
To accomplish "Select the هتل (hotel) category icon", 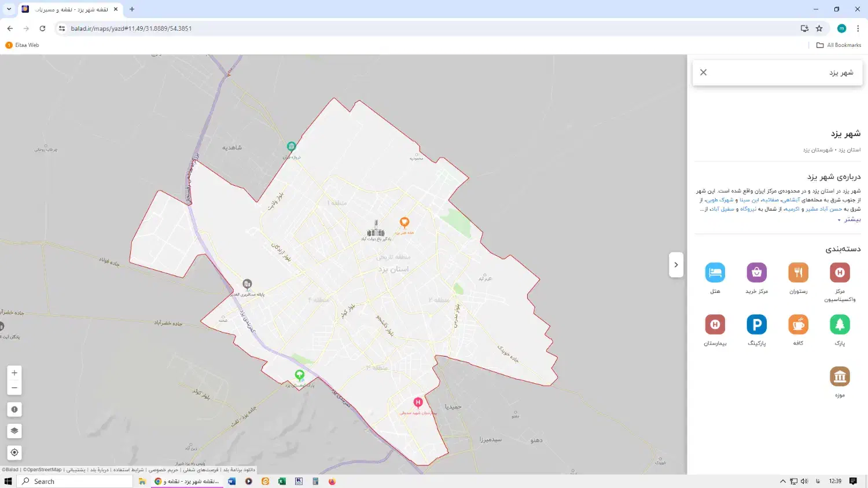I will pyautogui.click(x=715, y=272).
